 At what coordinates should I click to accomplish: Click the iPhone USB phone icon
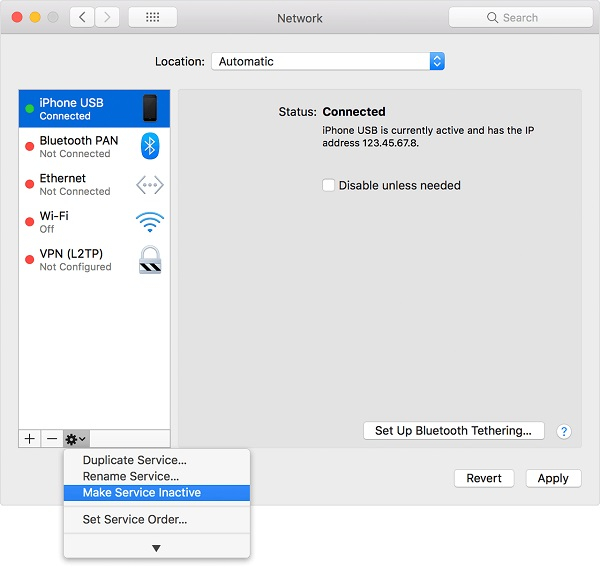click(150, 109)
